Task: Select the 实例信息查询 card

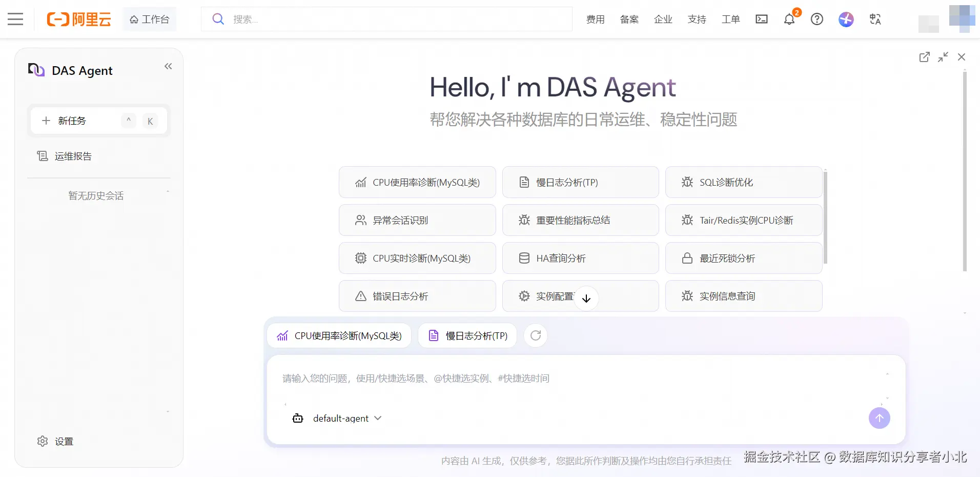Action: 744,296
